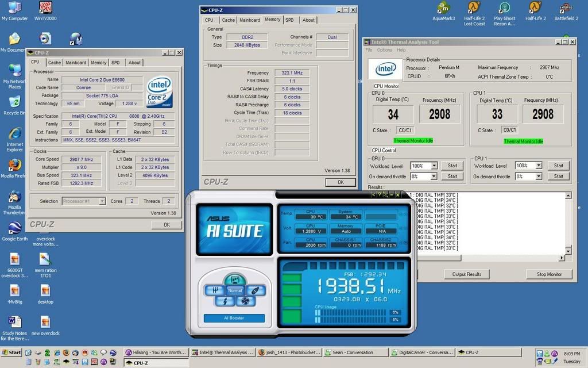
Task: Click the question mark help icon in AI Suite
Action: pos(379,194)
